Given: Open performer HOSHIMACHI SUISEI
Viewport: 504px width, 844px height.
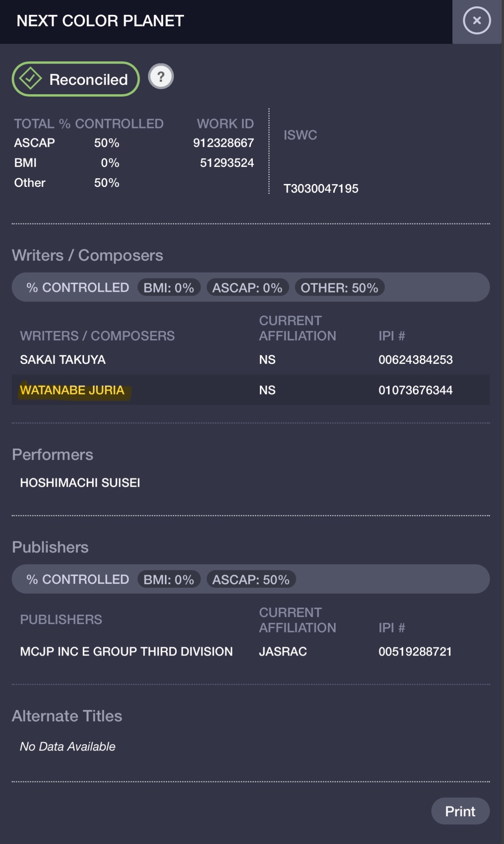Looking at the screenshot, I should point(80,482).
